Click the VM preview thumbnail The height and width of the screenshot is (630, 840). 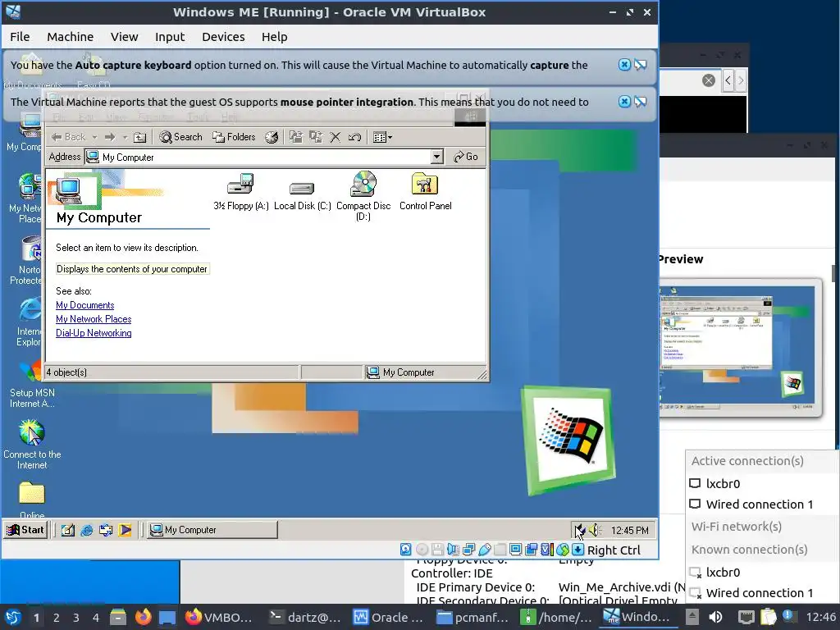741,348
